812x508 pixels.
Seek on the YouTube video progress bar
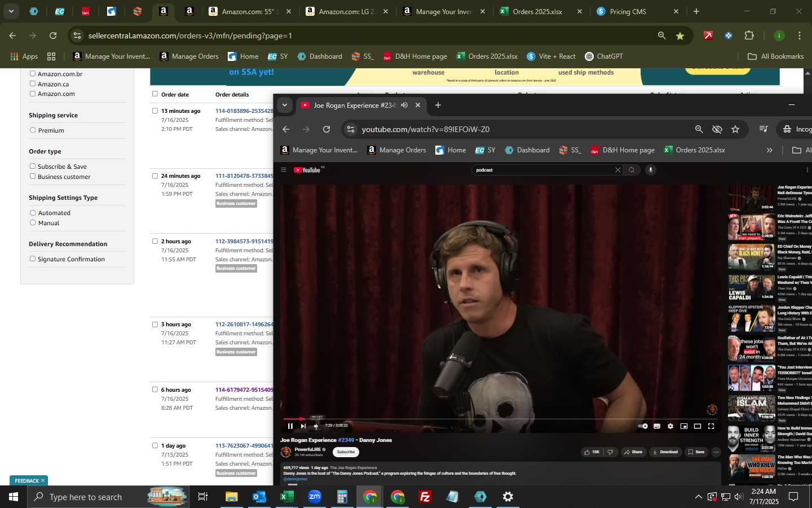(x=500, y=419)
